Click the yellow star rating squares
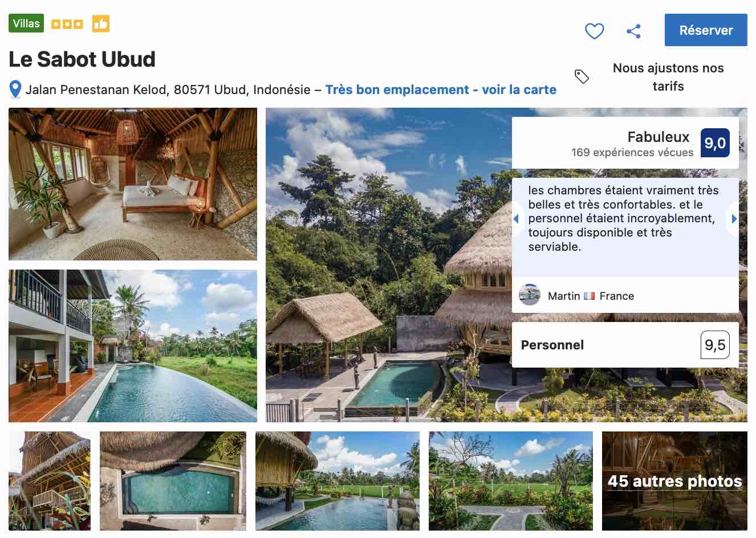The image size is (756, 538). pos(67,24)
